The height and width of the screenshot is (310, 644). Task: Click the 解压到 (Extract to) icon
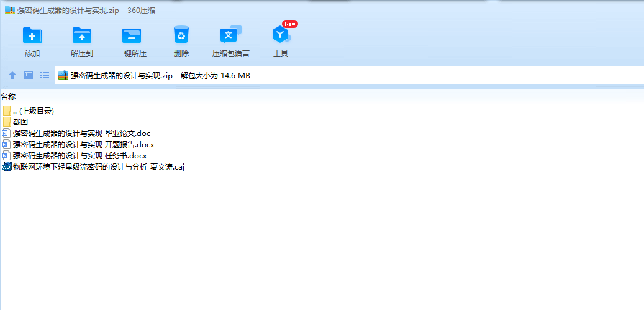point(82,35)
